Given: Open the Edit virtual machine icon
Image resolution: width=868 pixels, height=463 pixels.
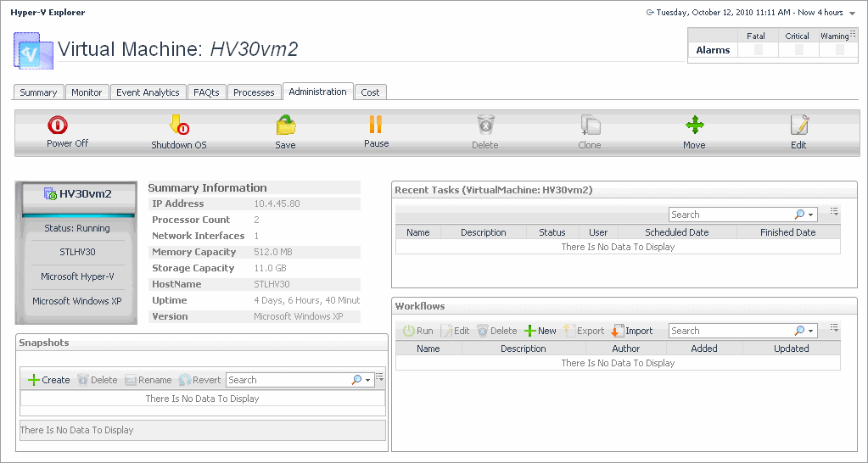Looking at the screenshot, I should point(798,126).
